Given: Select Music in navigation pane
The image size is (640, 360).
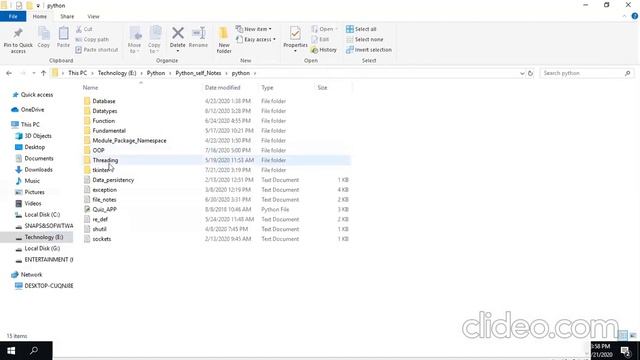Looking at the screenshot, I should [32, 180].
